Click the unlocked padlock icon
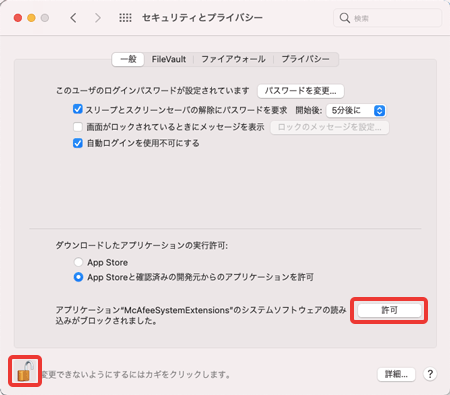This screenshot has height=395, width=450. click(x=26, y=371)
